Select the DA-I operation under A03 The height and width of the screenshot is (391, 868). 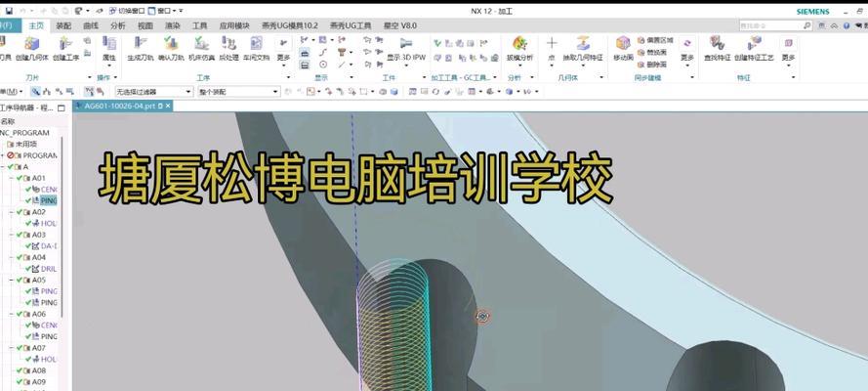coord(49,246)
